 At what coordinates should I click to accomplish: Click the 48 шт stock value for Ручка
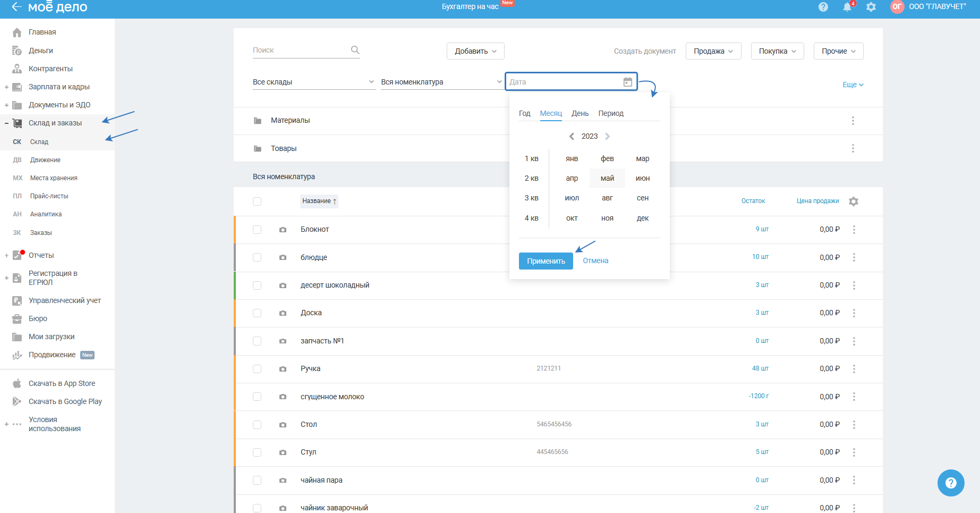point(760,368)
